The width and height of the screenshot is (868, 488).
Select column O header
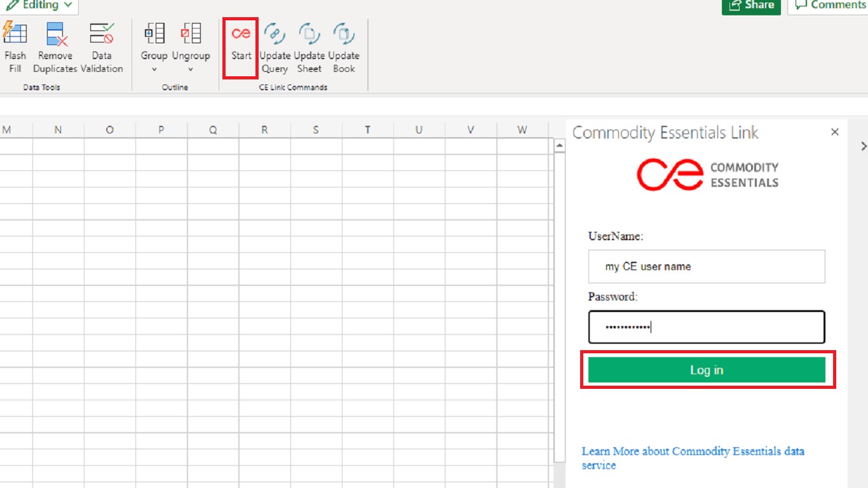pyautogui.click(x=110, y=130)
